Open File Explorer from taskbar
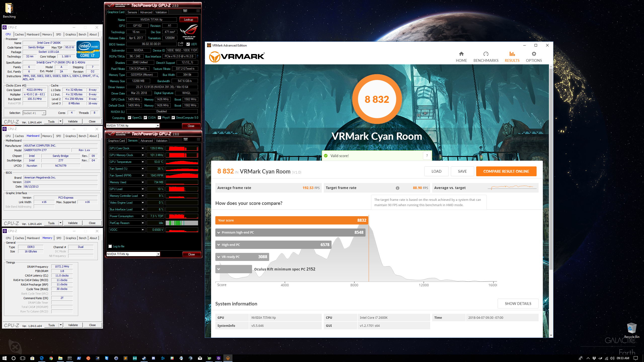Screen dimensions: 644x362 (60, 358)
